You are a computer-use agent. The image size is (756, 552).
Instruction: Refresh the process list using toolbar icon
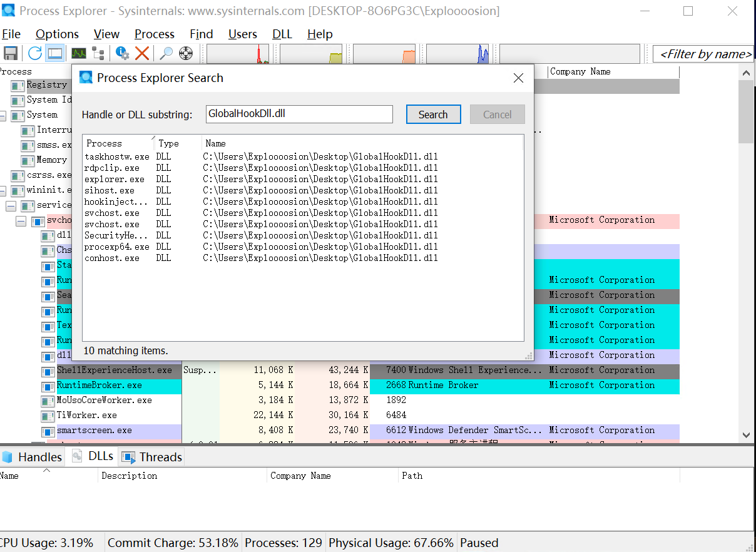(x=34, y=53)
